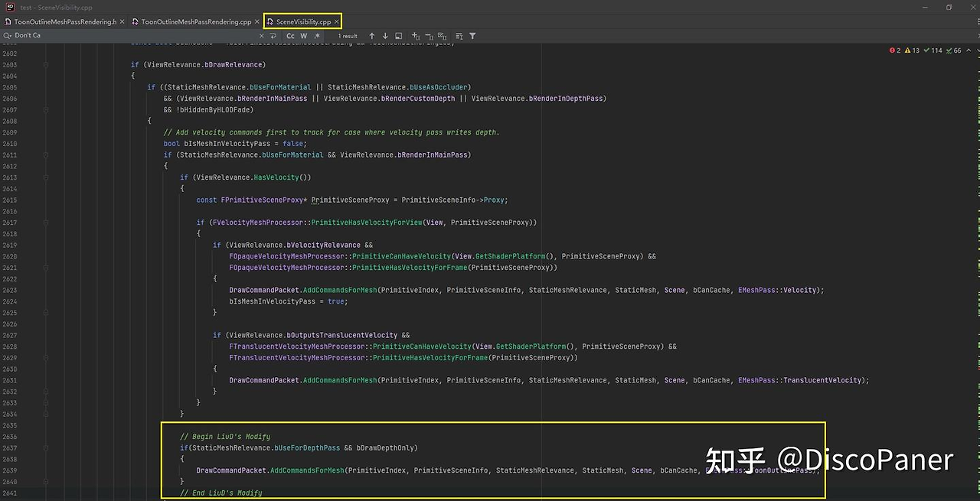Unselect the current occurrence
The width and height of the screenshot is (980, 501).
click(x=429, y=35)
